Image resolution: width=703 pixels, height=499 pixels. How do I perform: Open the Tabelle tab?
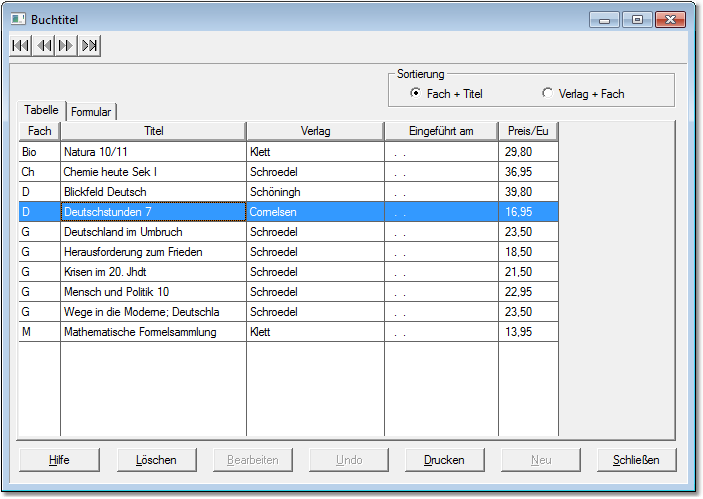42,111
